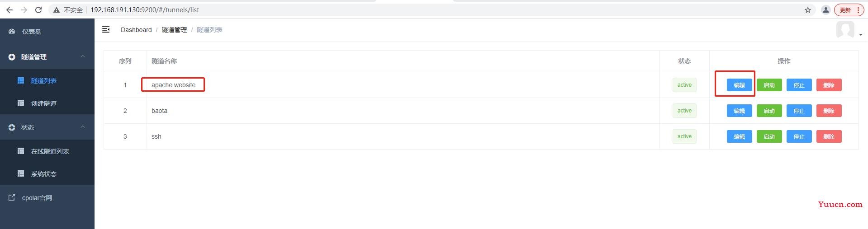Bookmark this page with the star icon
This screenshot has width=868, height=229.
[x=808, y=10]
